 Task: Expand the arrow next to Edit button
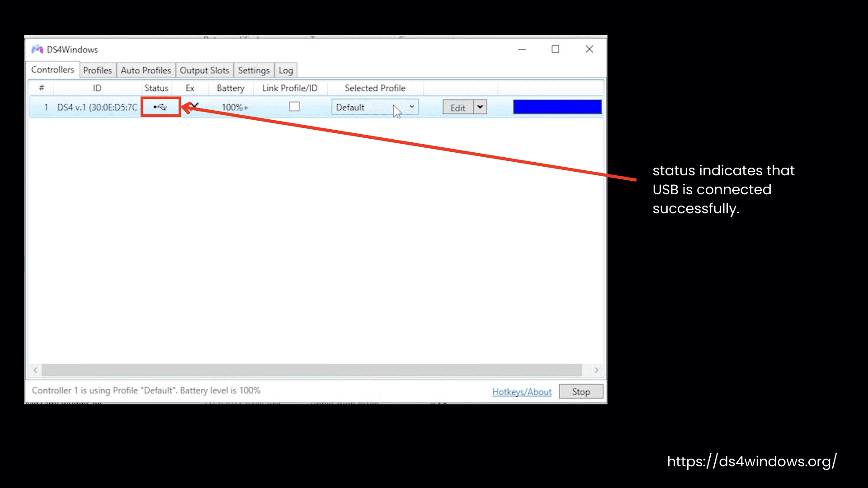point(480,107)
